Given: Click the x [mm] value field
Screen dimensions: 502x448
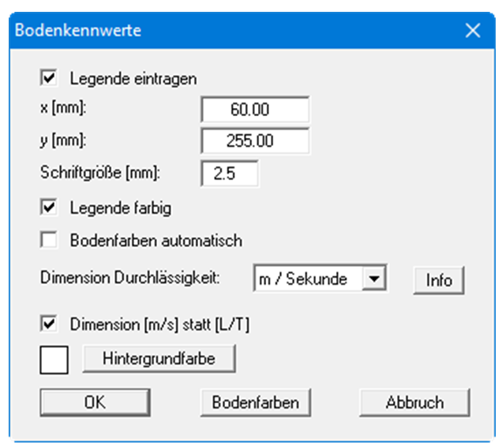Looking at the screenshot, I should (x=255, y=110).
